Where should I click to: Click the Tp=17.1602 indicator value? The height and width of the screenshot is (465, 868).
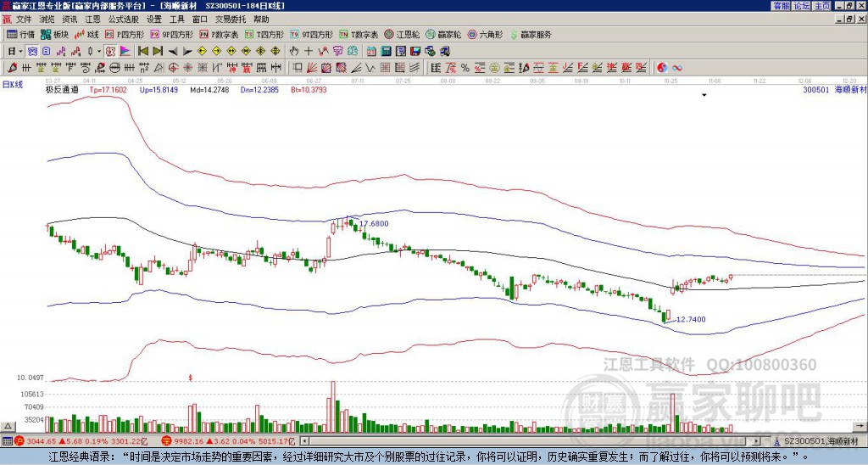pyautogui.click(x=108, y=89)
